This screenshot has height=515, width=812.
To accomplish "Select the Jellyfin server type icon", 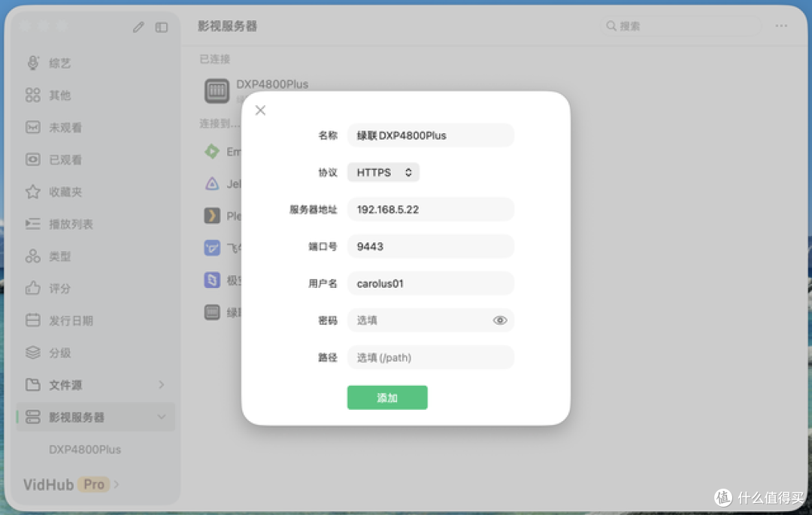I will pyautogui.click(x=212, y=183).
